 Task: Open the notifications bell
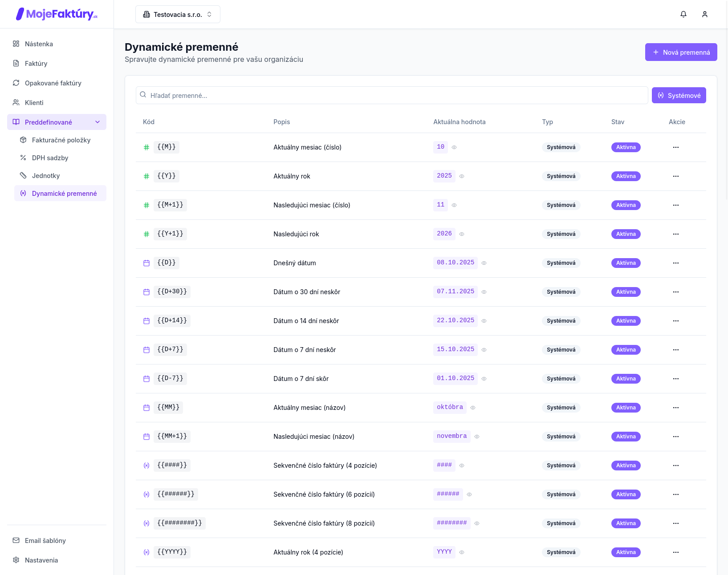[683, 14]
